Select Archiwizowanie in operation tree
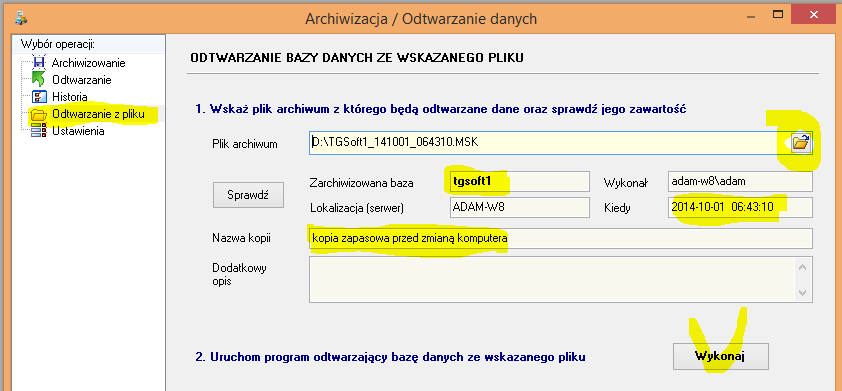842x391 pixels. (x=88, y=63)
